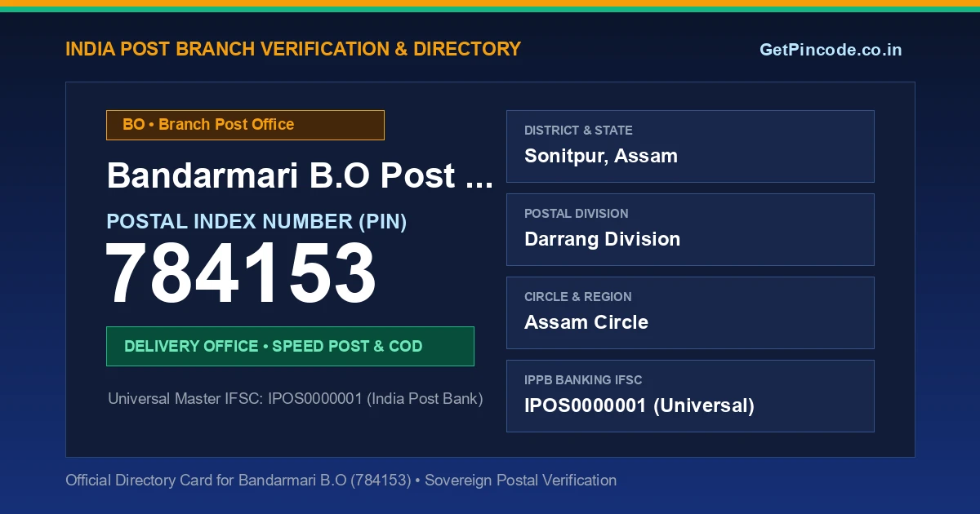Click the large 784153 PIN number
The image size is (980, 514).
click(x=241, y=275)
